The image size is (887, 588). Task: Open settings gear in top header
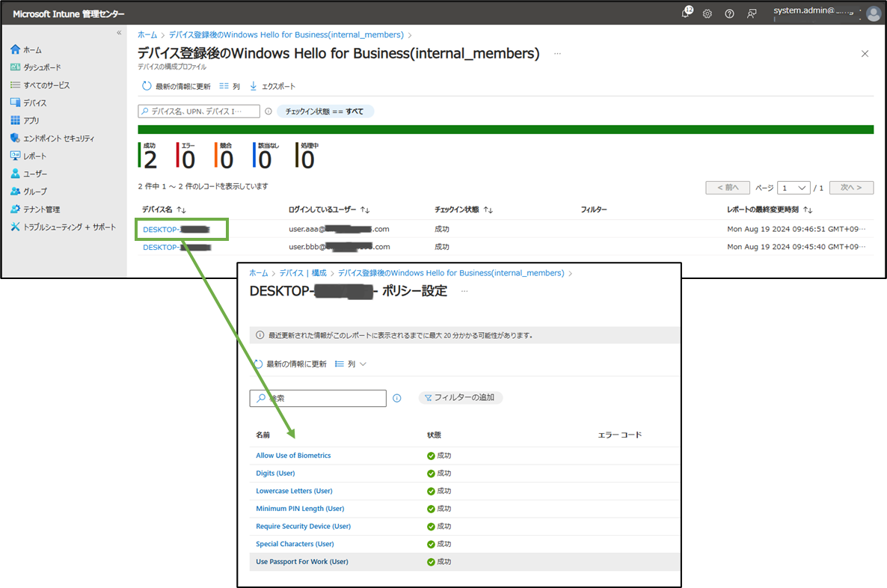707,13
